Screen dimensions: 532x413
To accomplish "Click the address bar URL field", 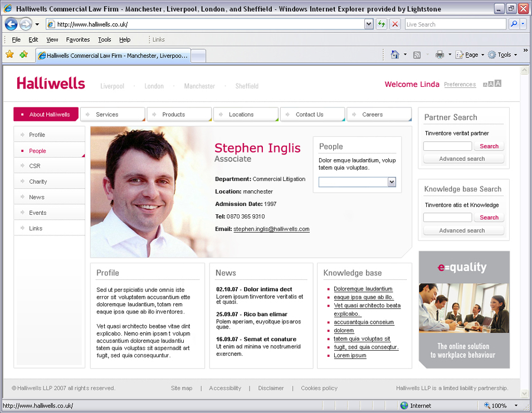I will (205, 24).
